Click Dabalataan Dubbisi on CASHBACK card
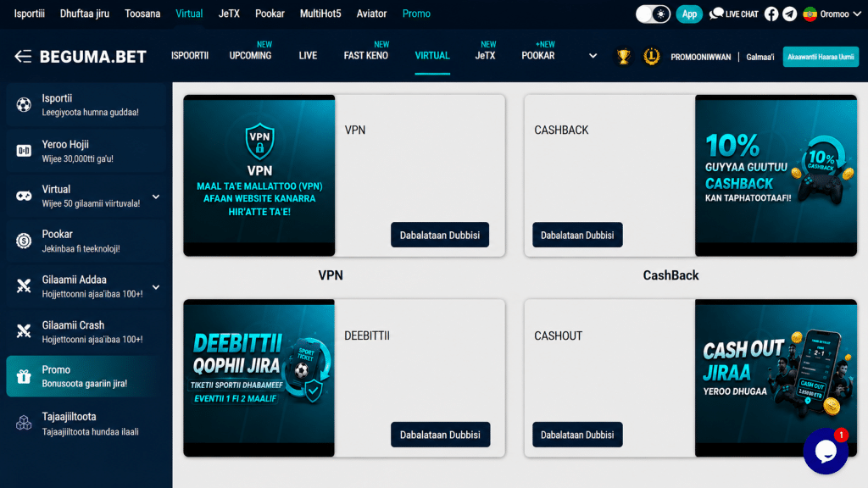The height and width of the screenshot is (488, 868). click(577, 236)
